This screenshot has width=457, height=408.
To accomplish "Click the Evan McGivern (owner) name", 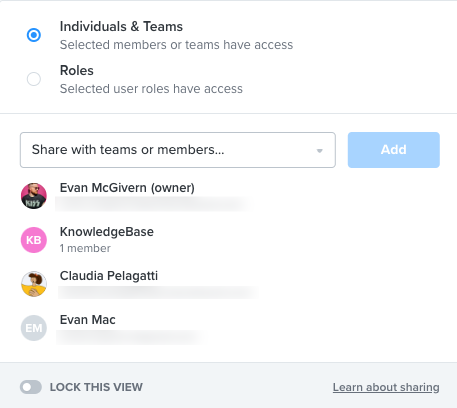I will tap(127, 188).
